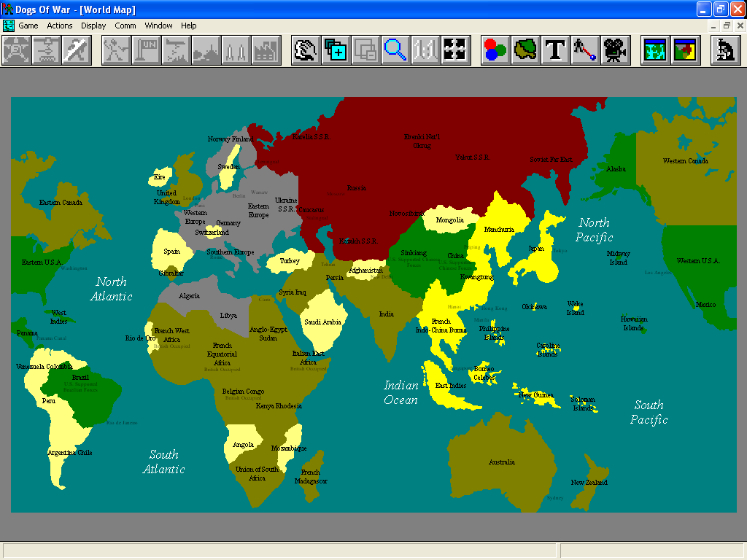Viewport: 747px width, 560px height.
Task: Open the Actions menu
Action: [60, 26]
